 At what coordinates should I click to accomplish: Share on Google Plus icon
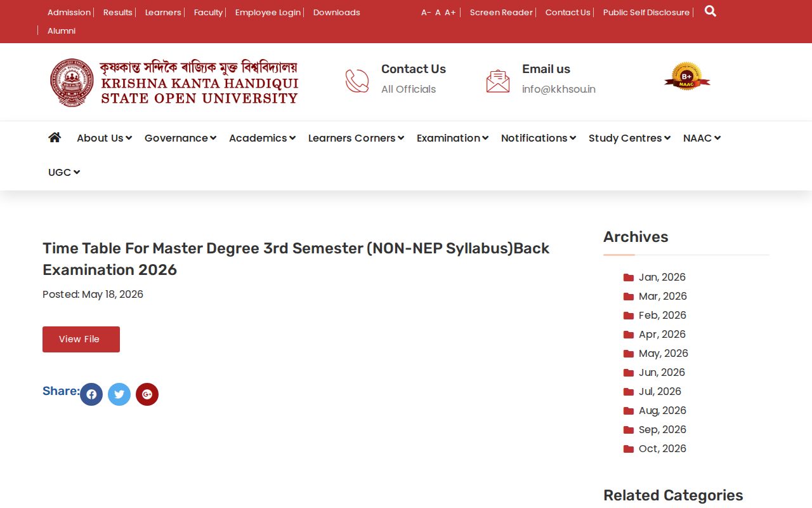[147, 394]
